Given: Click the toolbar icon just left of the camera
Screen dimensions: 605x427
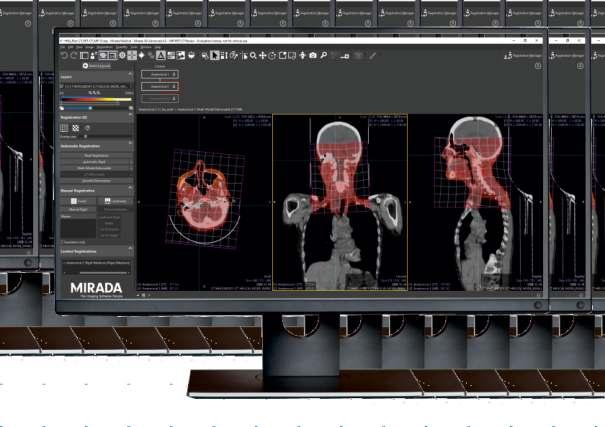Looking at the screenshot, I should [x=302, y=56].
